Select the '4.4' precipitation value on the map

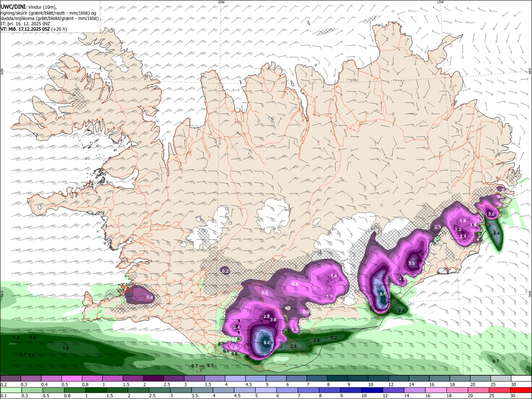click(496, 234)
